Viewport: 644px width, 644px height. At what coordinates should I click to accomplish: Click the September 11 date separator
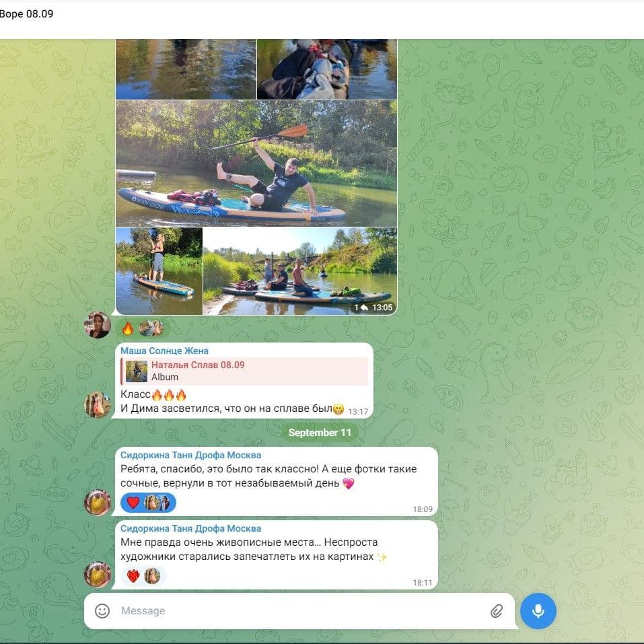(x=320, y=433)
